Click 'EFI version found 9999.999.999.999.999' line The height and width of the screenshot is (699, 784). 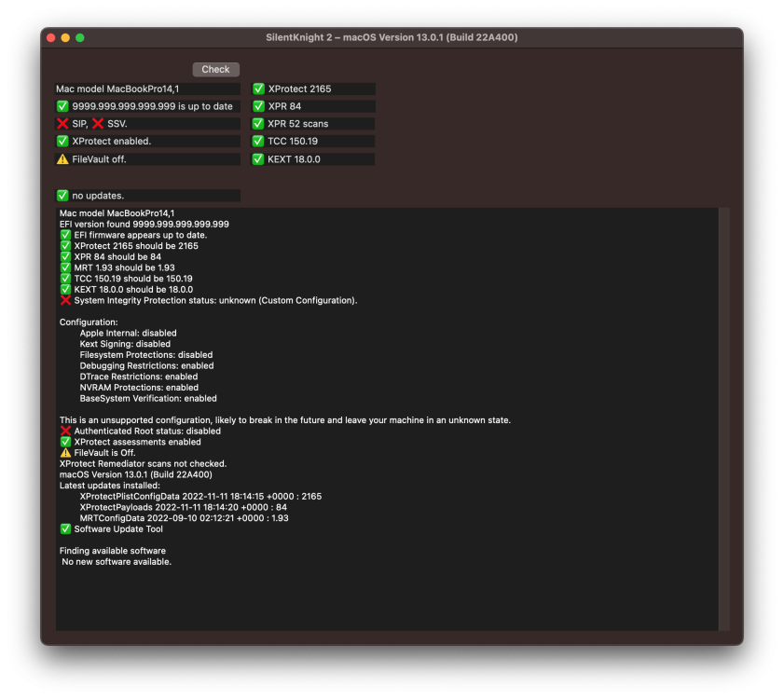point(144,224)
